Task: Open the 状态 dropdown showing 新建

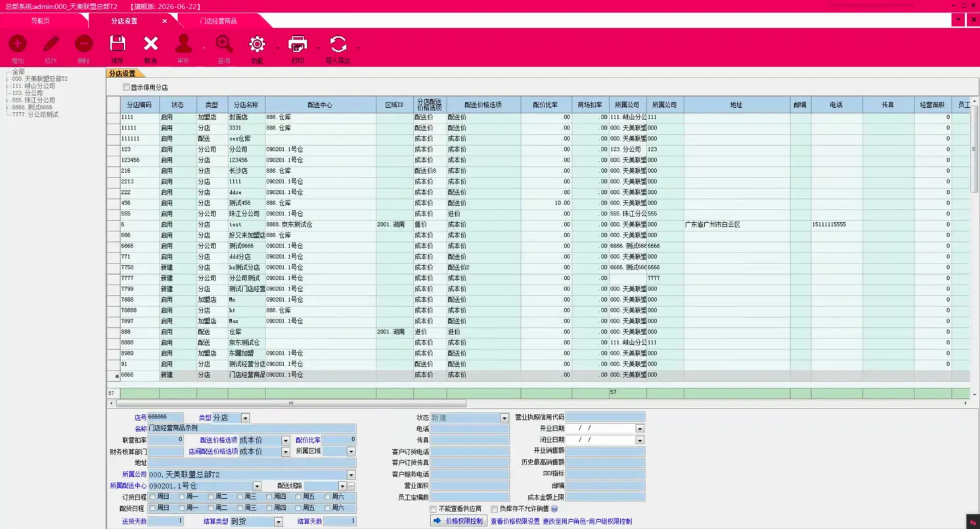Action: click(504, 418)
